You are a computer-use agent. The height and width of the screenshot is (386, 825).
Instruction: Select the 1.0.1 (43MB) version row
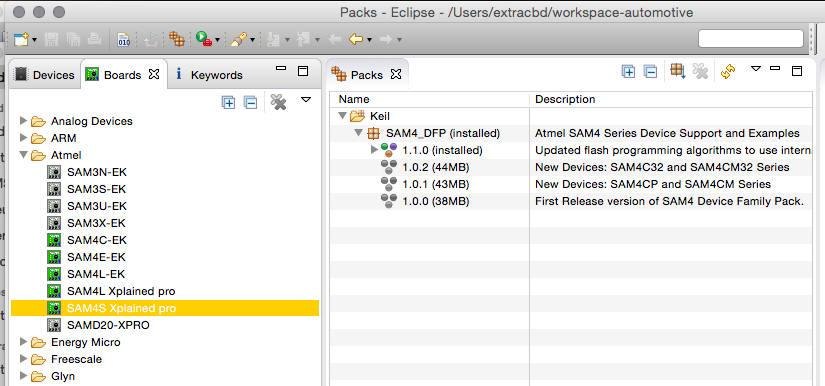pos(570,184)
